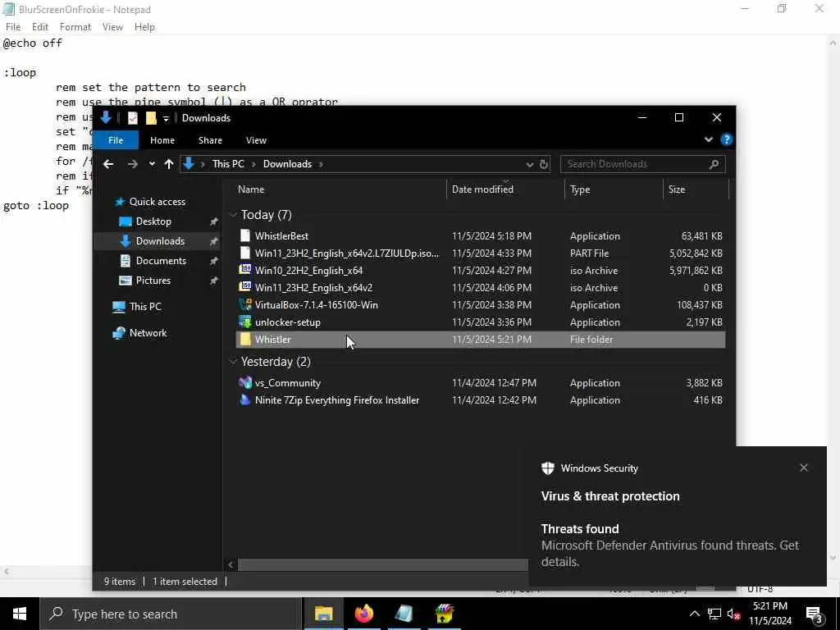The image size is (840, 630).
Task: Open Notepad's View menu
Action: 112,27
